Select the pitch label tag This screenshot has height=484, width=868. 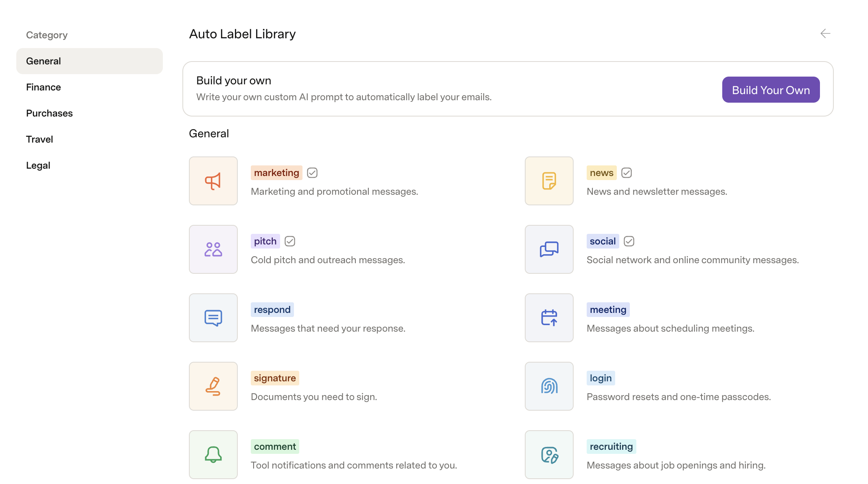tap(265, 241)
